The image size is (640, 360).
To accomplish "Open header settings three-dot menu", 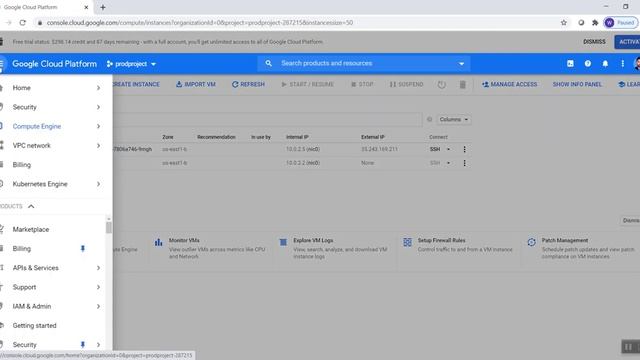I will coord(622,64).
